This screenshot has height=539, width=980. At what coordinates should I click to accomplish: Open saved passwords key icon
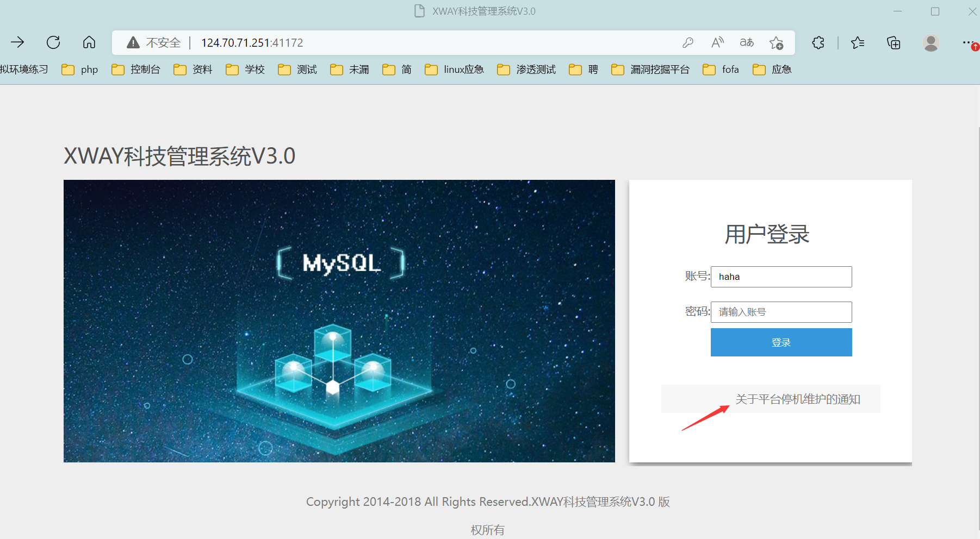[x=688, y=42]
